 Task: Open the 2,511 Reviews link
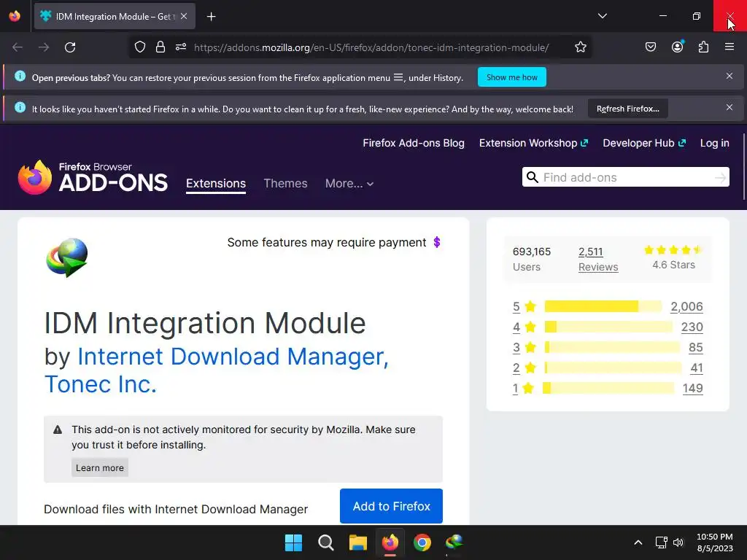[598, 259]
